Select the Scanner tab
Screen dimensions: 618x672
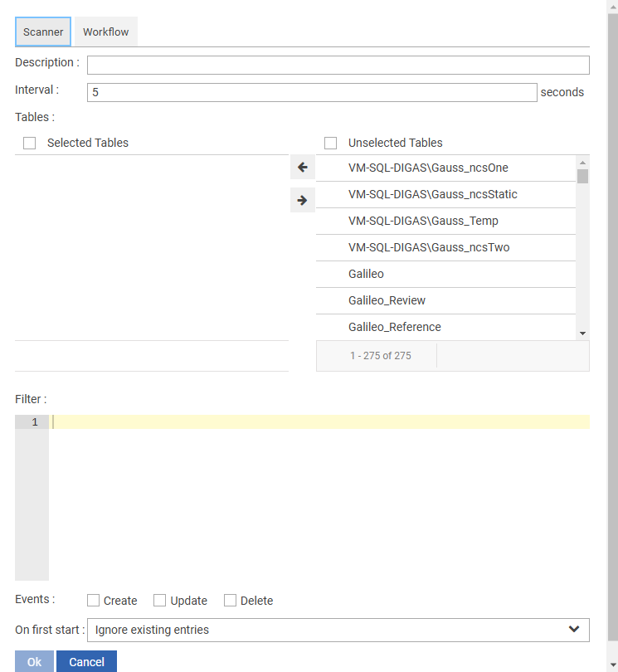pyautogui.click(x=43, y=32)
